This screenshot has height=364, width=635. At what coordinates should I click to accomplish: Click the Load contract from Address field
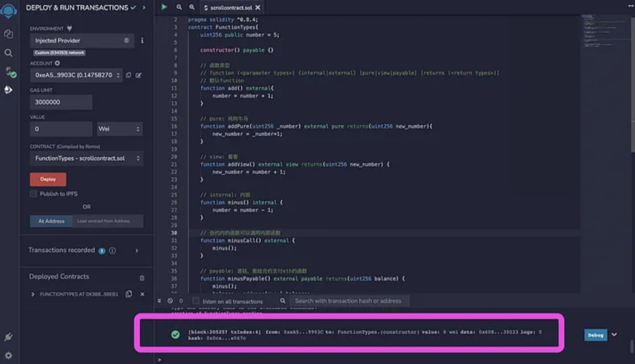[108, 221]
